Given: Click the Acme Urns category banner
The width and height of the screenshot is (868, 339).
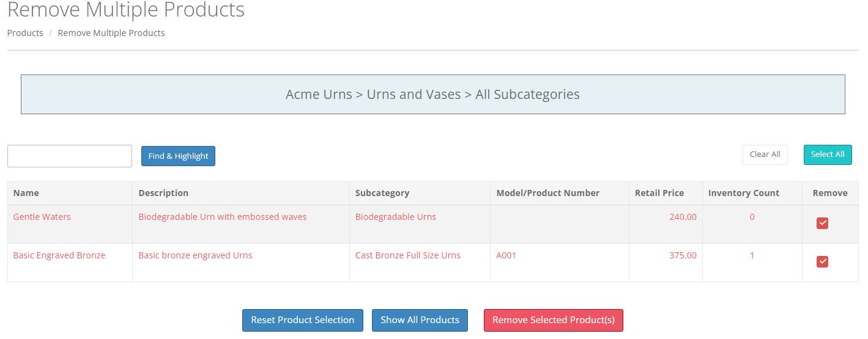Looking at the screenshot, I should (432, 95).
